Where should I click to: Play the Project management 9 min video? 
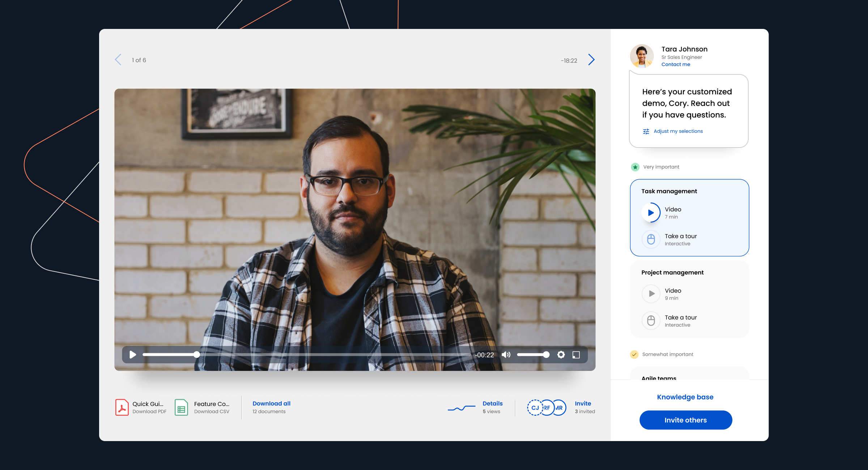coord(651,294)
